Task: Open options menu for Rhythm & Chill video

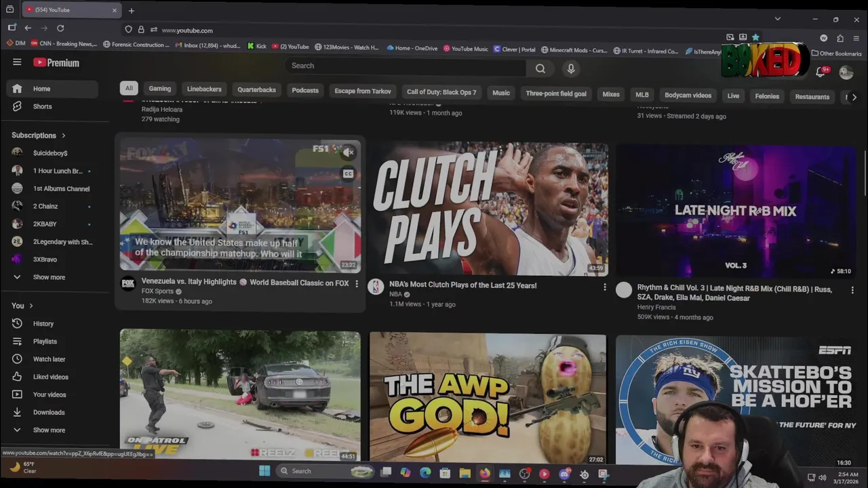Action: pos(852,290)
